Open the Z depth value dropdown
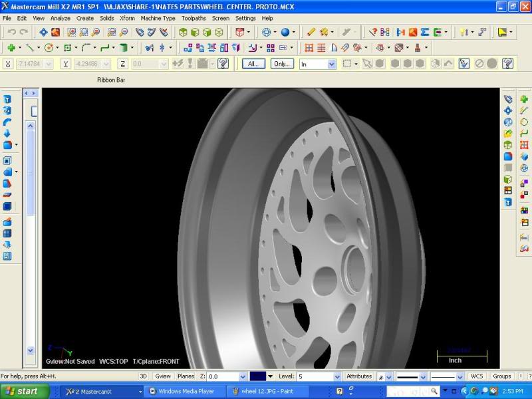This screenshot has width=532, height=399. [242, 376]
